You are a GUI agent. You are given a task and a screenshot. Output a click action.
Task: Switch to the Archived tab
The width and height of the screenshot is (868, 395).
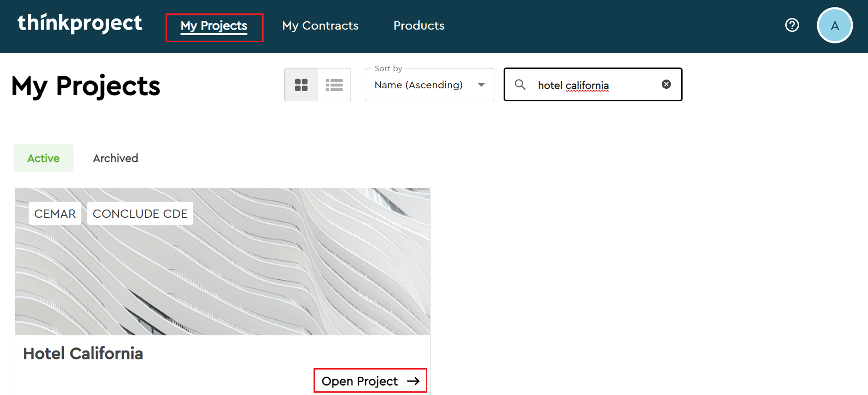coord(116,158)
